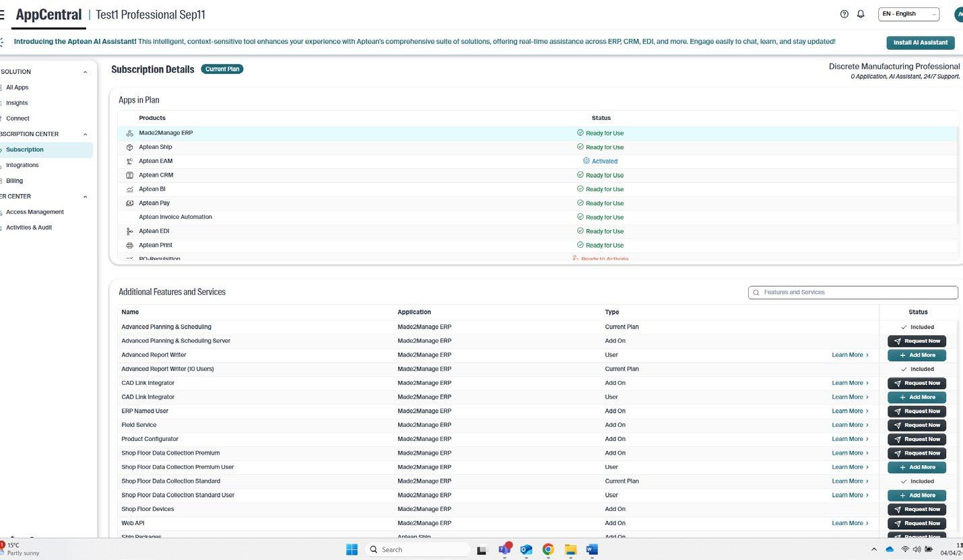
Task: Click the Aptean Print printer icon
Action: [130, 246]
